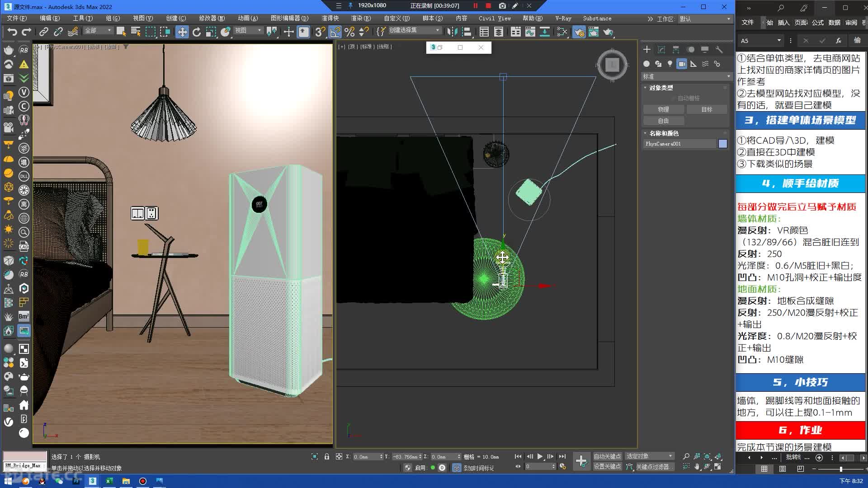Open the Motion command panel tab

pyautogui.click(x=690, y=49)
